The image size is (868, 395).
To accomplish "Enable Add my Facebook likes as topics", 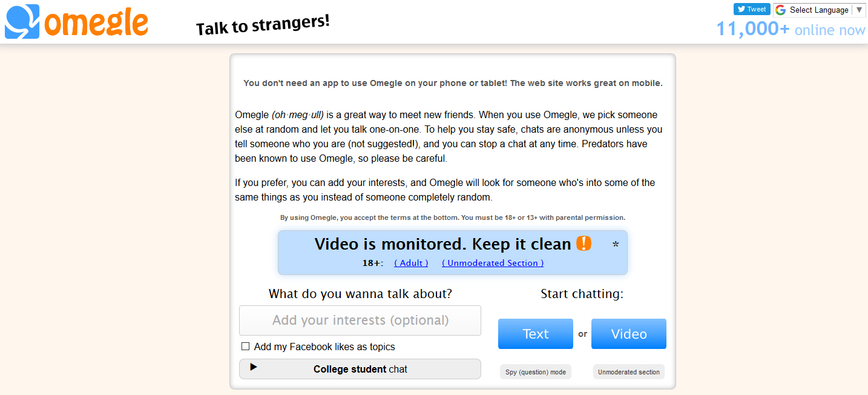I will tap(246, 347).
